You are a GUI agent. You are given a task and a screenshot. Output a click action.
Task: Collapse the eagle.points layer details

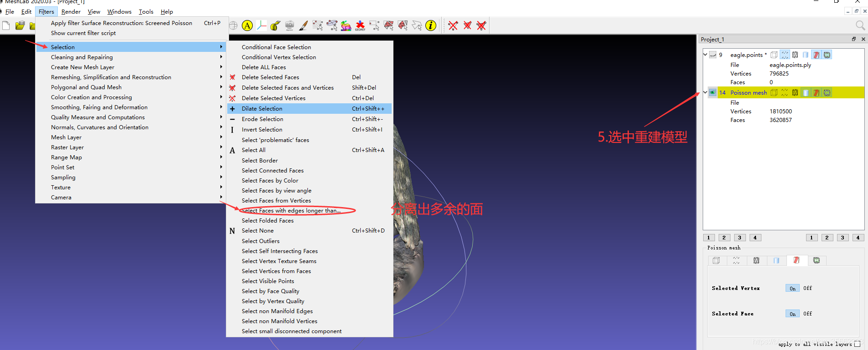705,55
